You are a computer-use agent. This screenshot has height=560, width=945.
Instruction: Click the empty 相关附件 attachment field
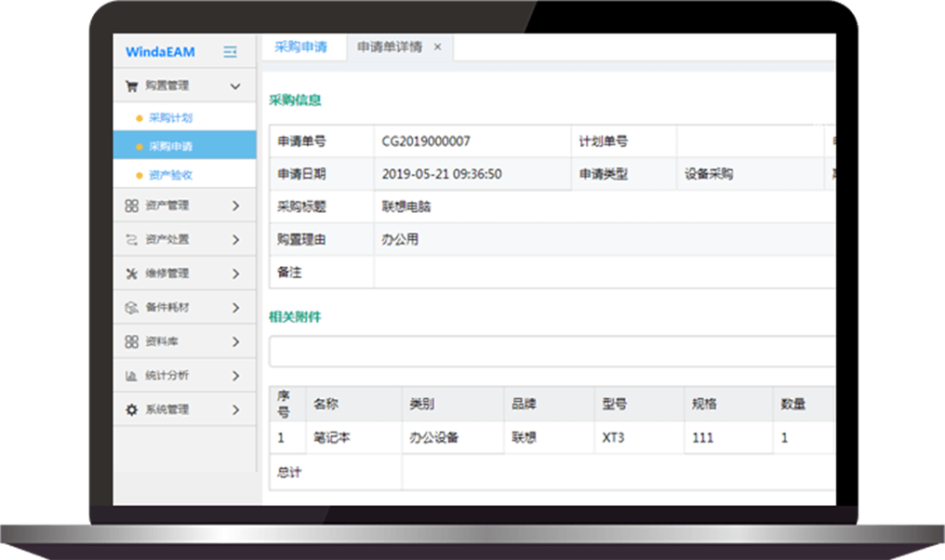551,352
